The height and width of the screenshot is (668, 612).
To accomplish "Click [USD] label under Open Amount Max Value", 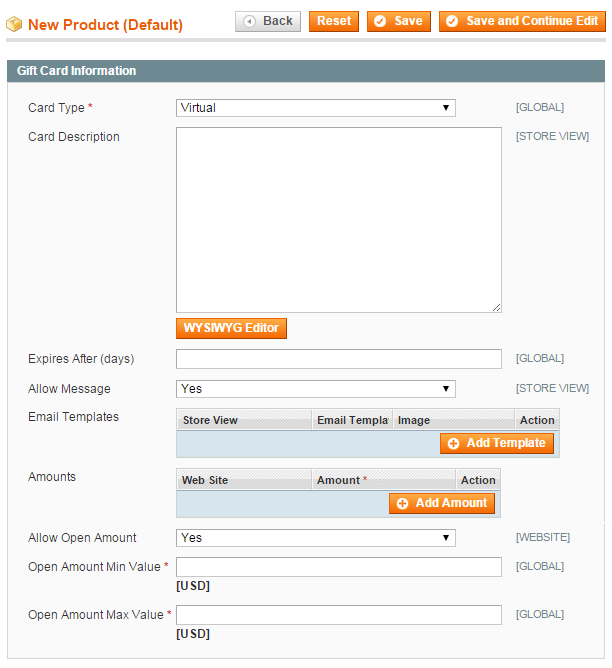I will (193, 634).
